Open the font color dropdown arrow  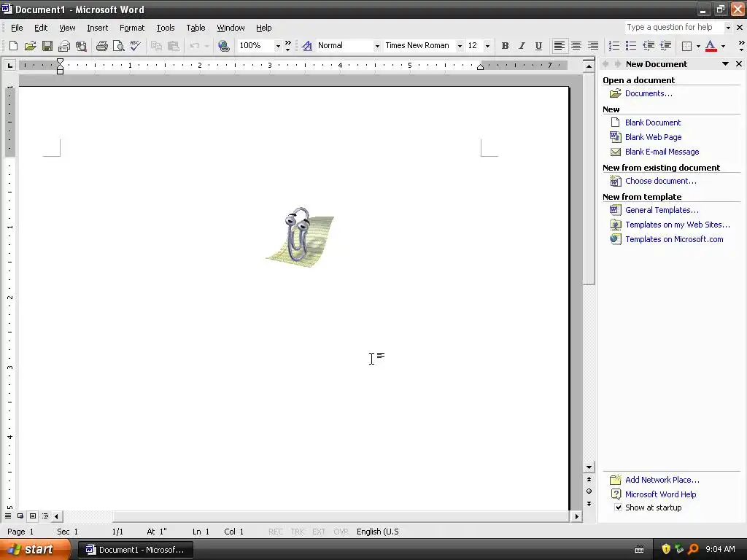(x=723, y=46)
